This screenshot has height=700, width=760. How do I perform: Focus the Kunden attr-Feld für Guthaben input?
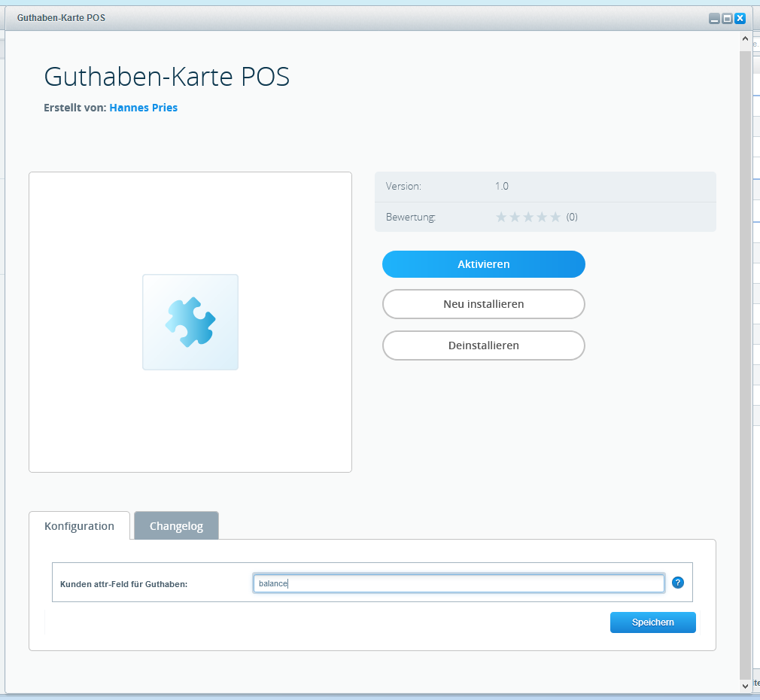tap(458, 583)
